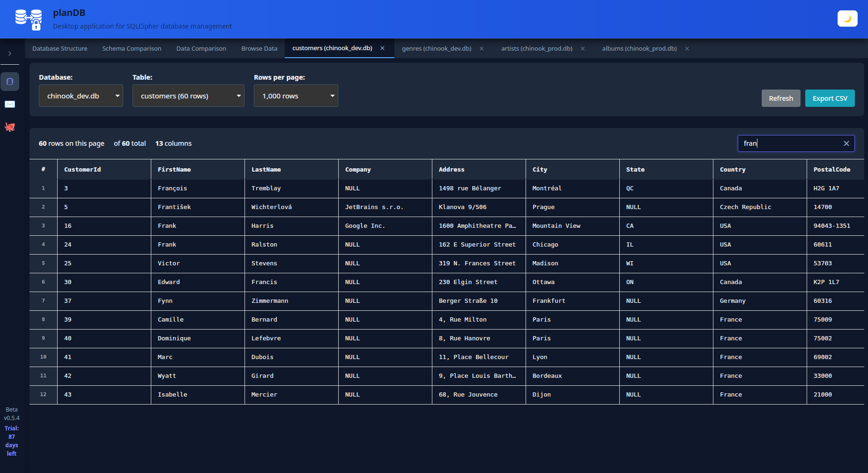Open the Database Structure tab
This screenshot has height=473, width=868.
click(x=59, y=48)
